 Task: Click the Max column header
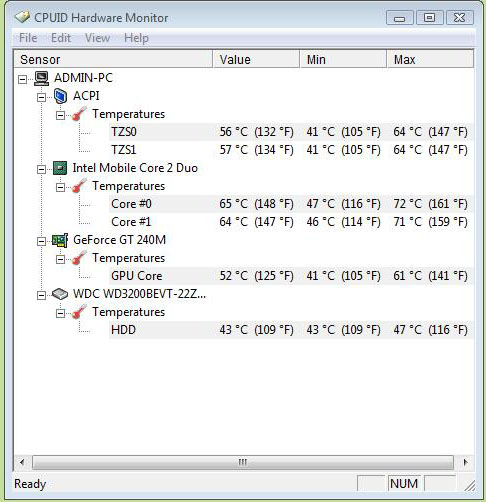click(430, 59)
